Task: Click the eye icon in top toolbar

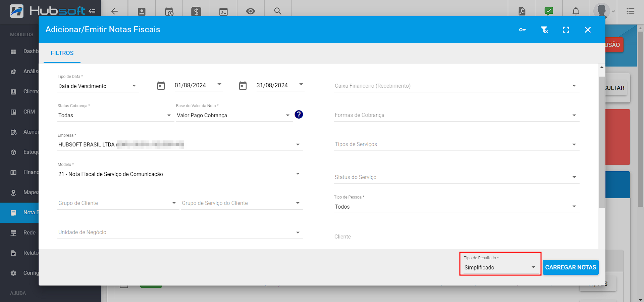Action: coord(250,11)
